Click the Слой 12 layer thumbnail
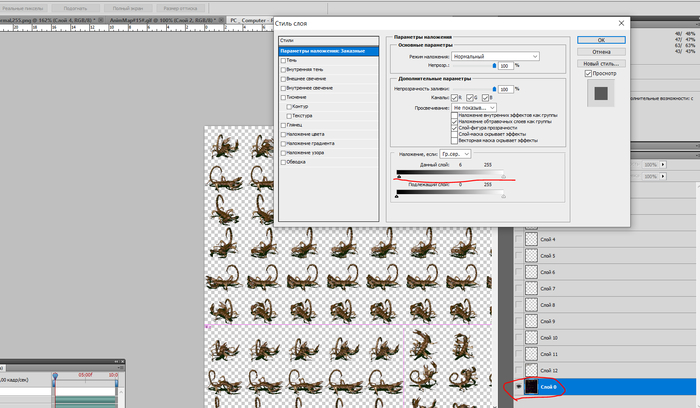This screenshot has width=700, height=408. (x=532, y=369)
